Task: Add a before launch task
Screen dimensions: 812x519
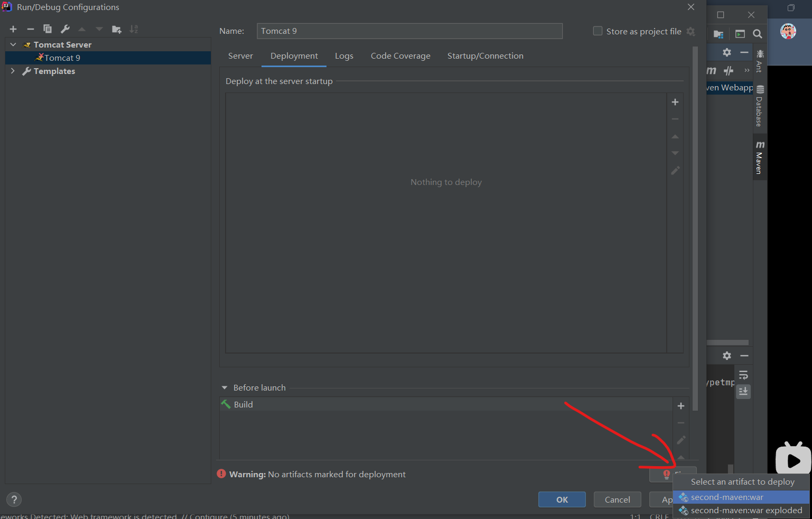Action: click(681, 406)
